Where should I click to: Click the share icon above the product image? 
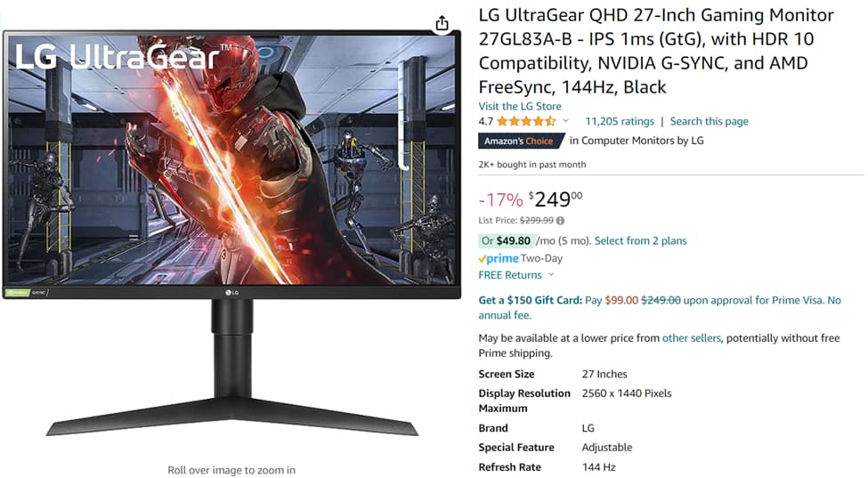(442, 23)
